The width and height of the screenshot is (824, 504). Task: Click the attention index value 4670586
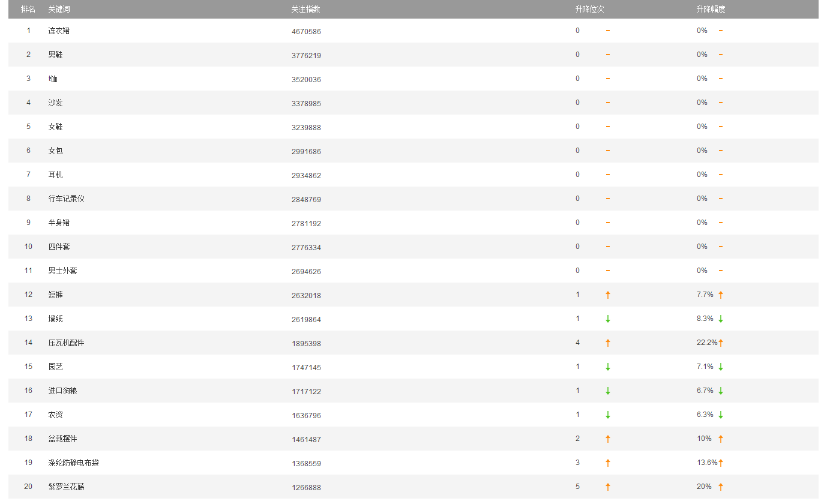coord(306,31)
